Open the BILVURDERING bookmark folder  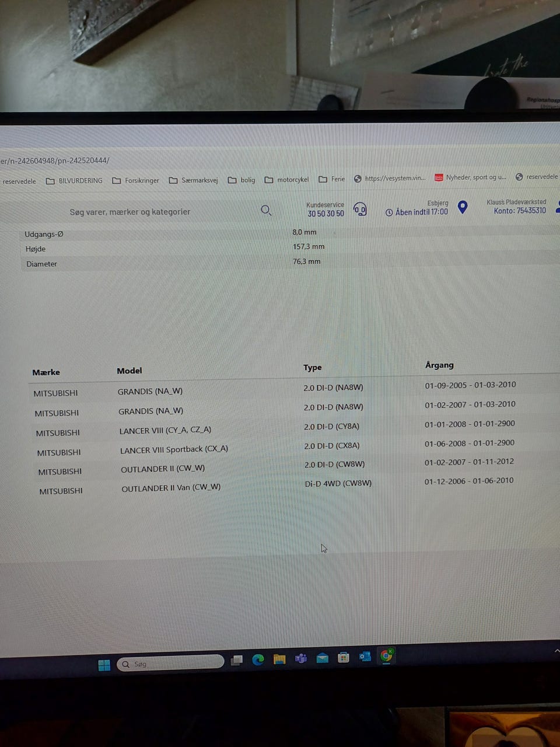pyautogui.click(x=74, y=181)
